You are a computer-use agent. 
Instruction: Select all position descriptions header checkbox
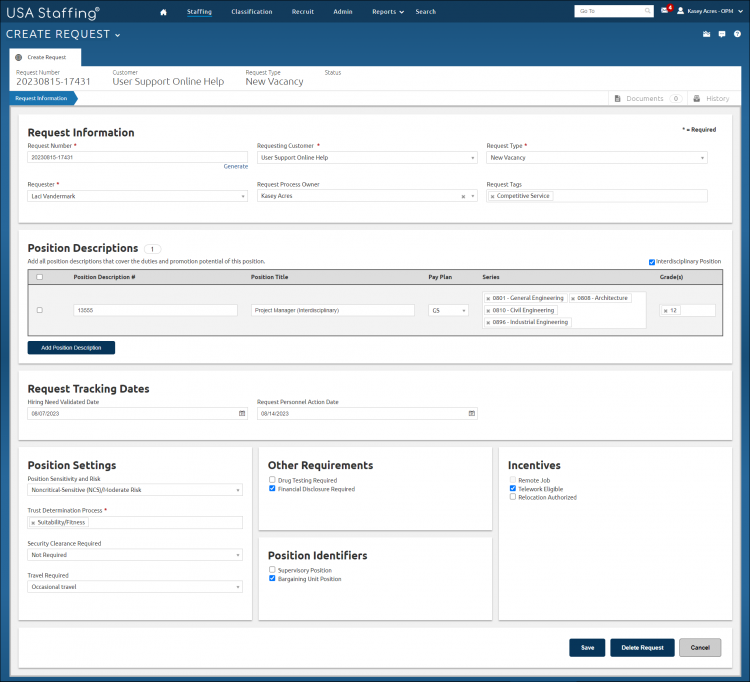pyautogui.click(x=40, y=277)
